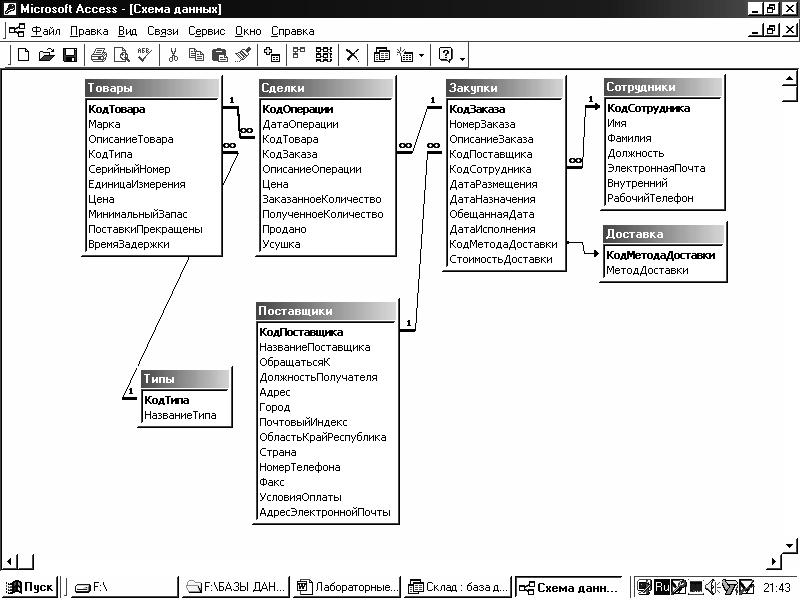Open the Файл menu

46,31
